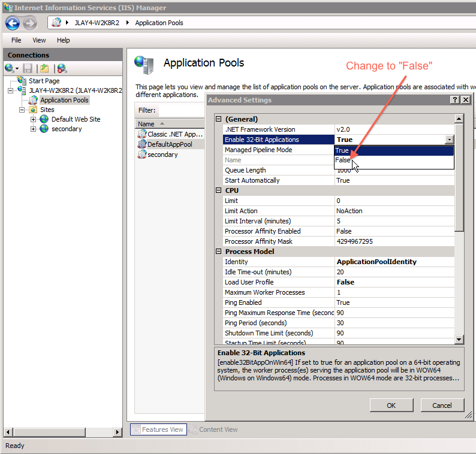Screen dimensions: 476x454
Task: Collapse the (General) settings group
Action: (219, 119)
